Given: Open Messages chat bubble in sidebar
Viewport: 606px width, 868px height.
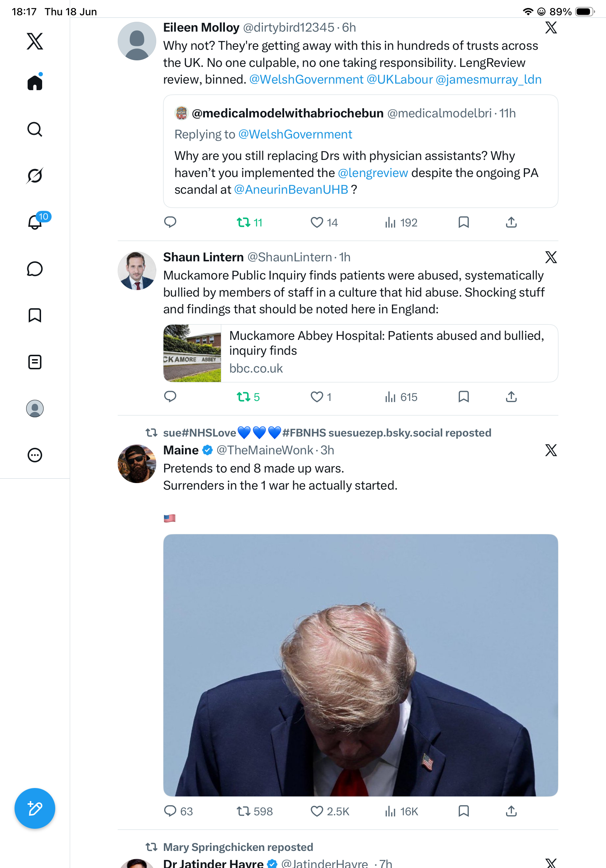Looking at the screenshot, I should (35, 269).
